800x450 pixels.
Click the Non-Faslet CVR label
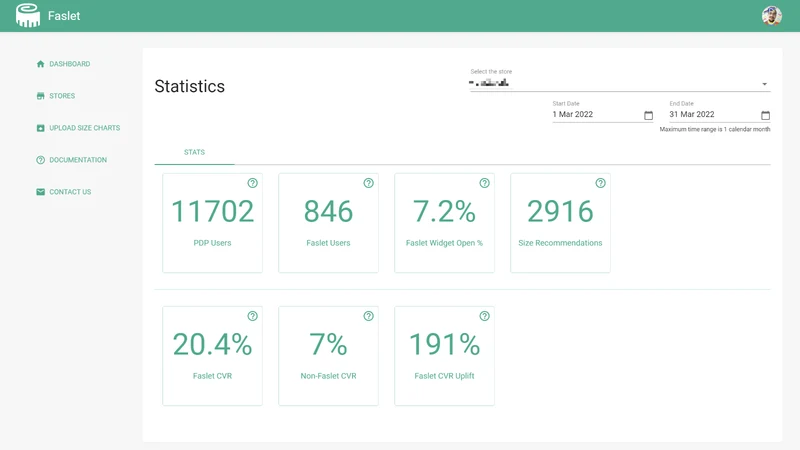pos(328,376)
